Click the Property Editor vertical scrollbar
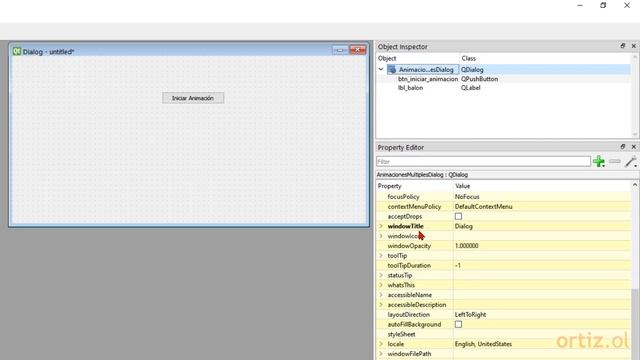 635,271
